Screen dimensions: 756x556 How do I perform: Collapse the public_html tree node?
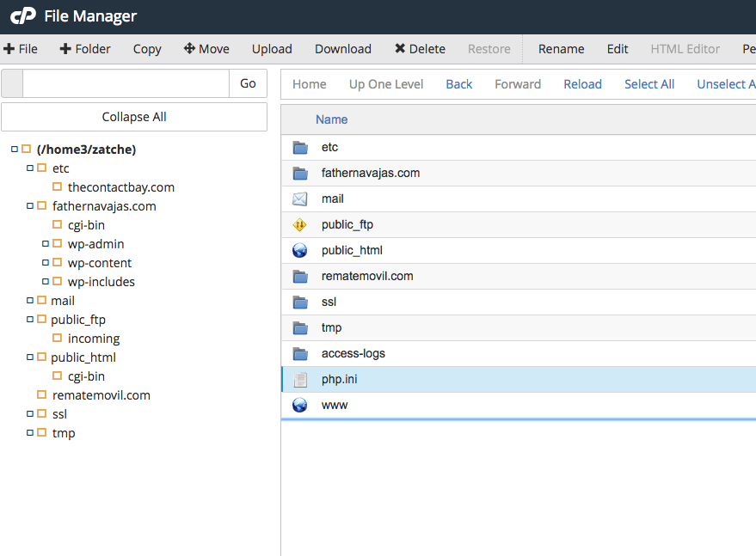pyautogui.click(x=30, y=357)
